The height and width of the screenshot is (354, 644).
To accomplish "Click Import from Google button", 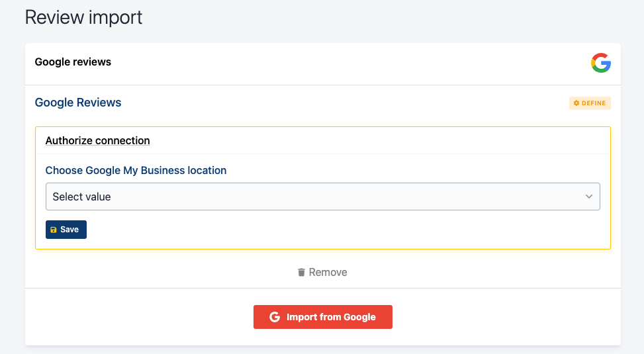I will click(x=323, y=317).
